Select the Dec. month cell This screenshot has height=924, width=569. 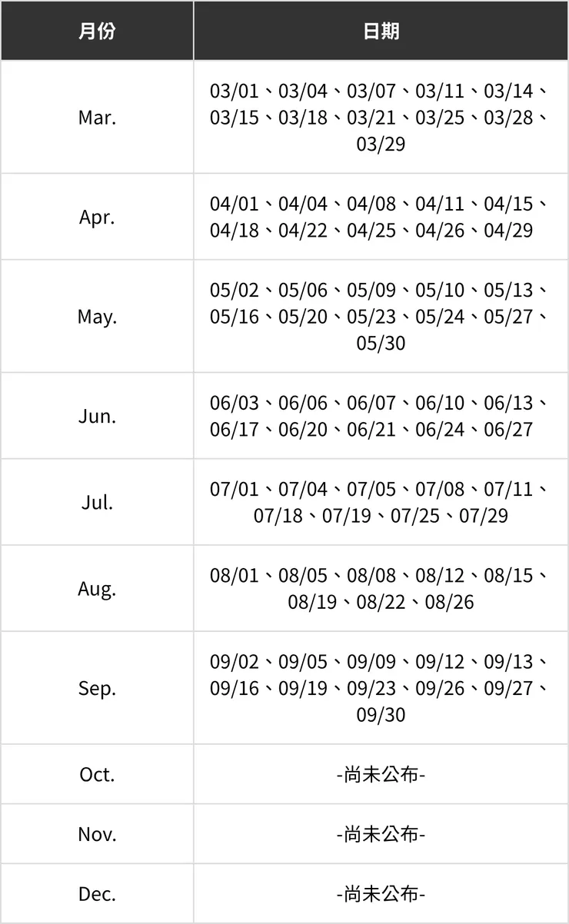tap(97, 894)
